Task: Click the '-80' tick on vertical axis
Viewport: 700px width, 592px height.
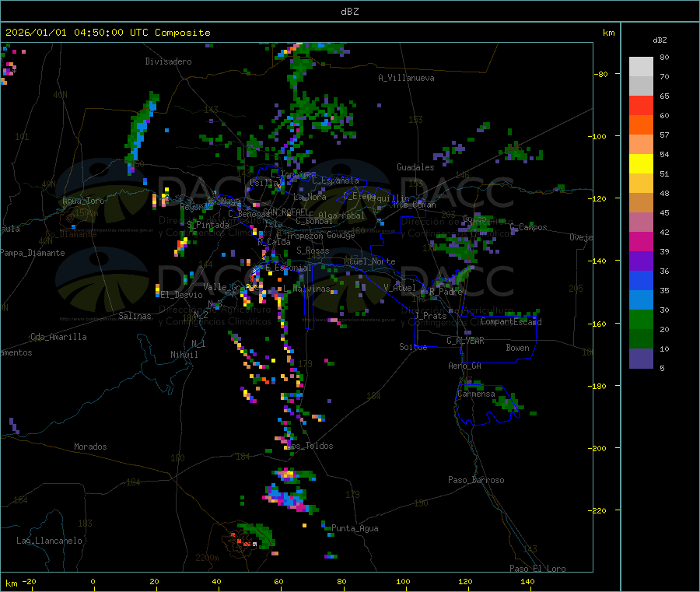Action: [601, 74]
